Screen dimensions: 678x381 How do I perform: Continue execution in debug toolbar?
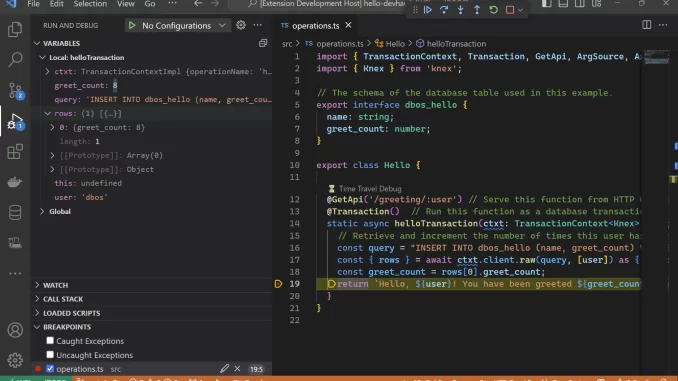(428, 10)
